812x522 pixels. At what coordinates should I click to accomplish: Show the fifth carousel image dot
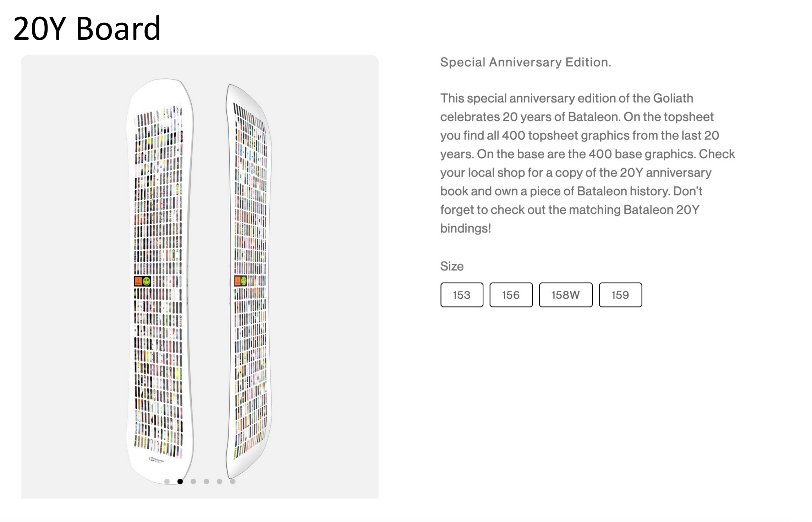[220, 482]
